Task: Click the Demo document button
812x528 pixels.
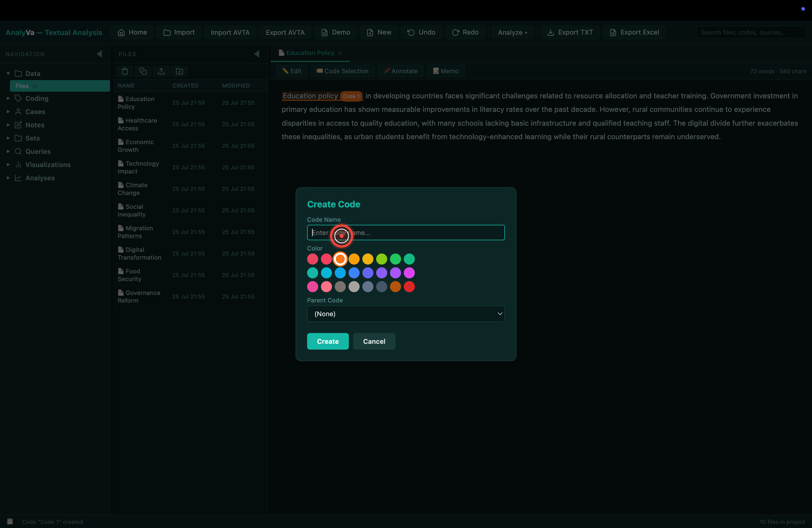Action: coord(335,32)
